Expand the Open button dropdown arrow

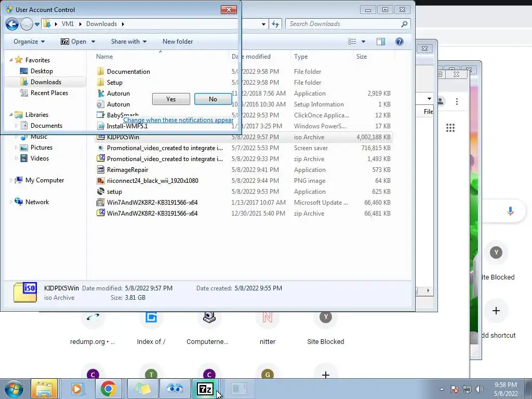pos(93,42)
